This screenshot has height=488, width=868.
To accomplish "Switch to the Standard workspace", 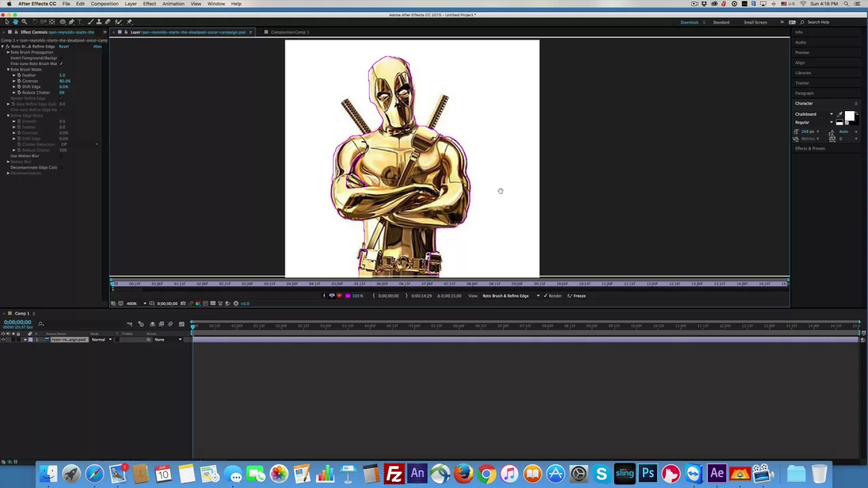I will click(721, 22).
